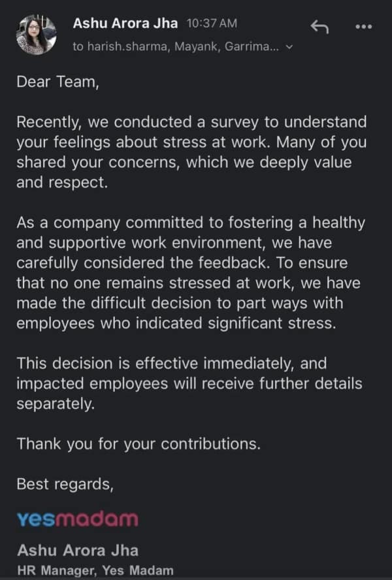Tap the reply arrow icon
392x580 pixels.
pyautogui.click(x=319, y=27)
